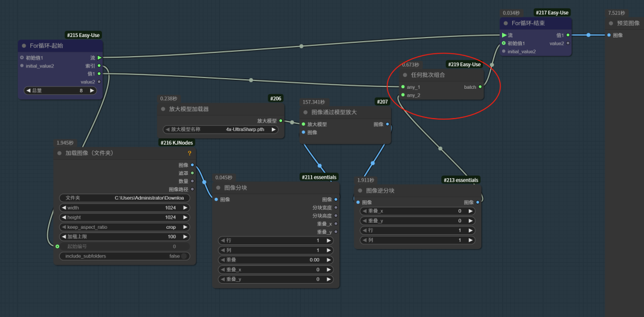Viewport: 644px width, 317px height.
Task: Click the collapse dot on 任何批次组合 node
Action: point(405,75)
